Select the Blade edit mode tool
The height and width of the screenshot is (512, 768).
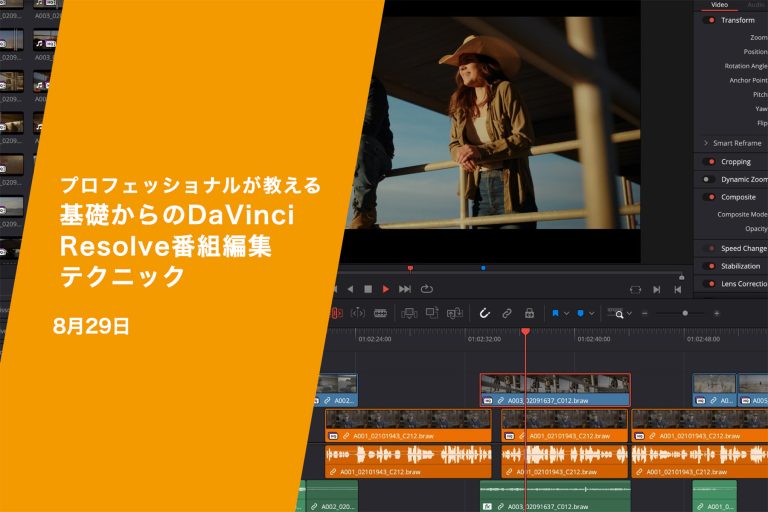click(x=381, y=313)
